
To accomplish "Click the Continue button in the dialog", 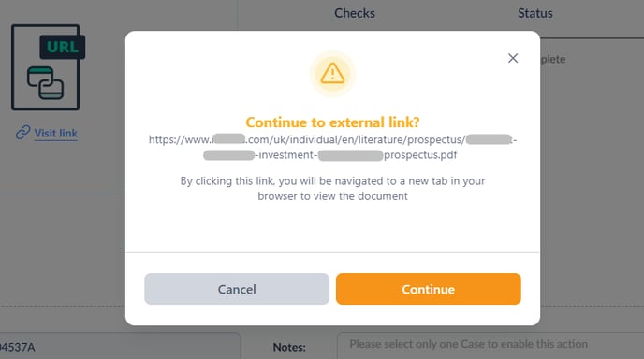I will 428,289.
